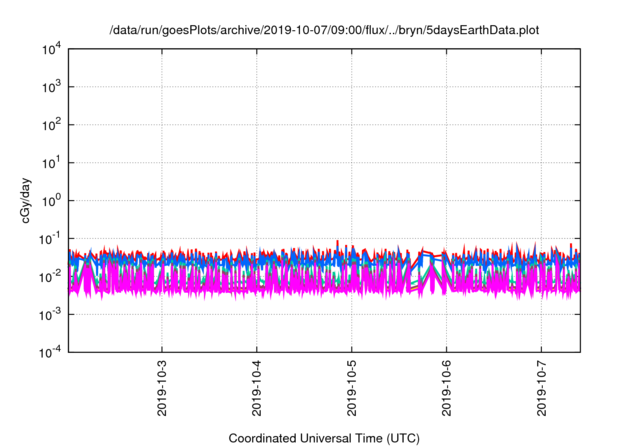The width and height of the screenshot is (640, 448).
Task: Select the cGy/day y-axis label
Action: [25, 200]
